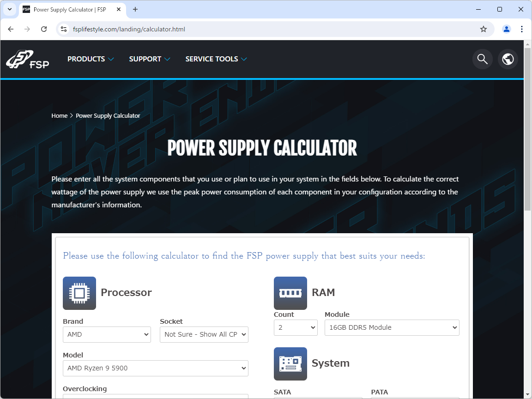Navigate to Home via the breadcrumb link

(x=59, y=115)
